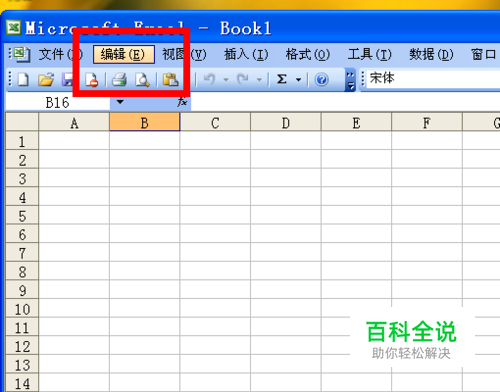
Task: Open the 数据(D) menu
Action: point(431,54)
